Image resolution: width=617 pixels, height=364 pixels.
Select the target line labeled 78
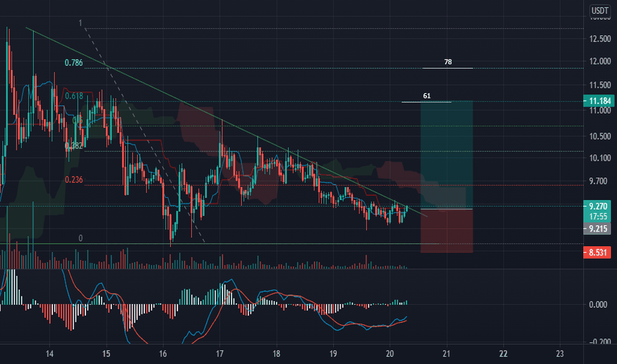448,68
